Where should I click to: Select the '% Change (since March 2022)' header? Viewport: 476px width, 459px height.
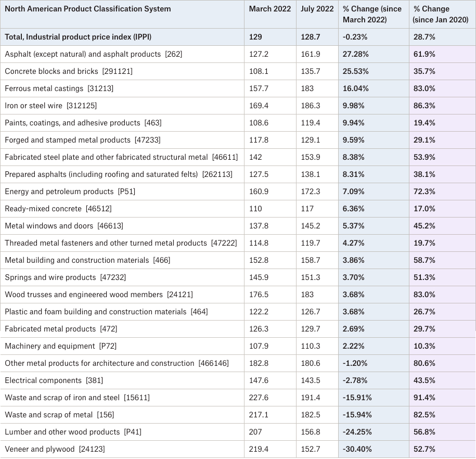pos(372,14)
